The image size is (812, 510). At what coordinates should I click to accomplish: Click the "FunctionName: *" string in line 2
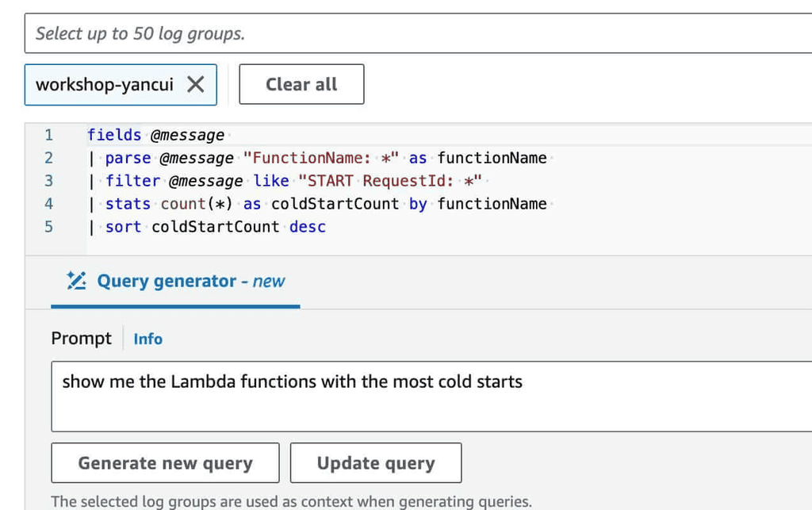pyautogui.click(x=320, y=158)
